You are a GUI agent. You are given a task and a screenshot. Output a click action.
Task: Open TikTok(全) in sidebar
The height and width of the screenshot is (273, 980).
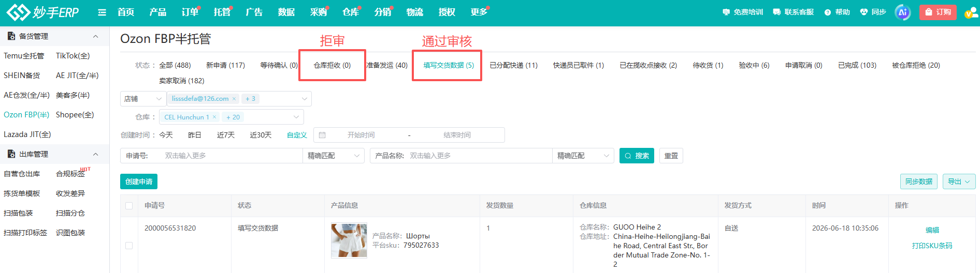pos(73,56)
